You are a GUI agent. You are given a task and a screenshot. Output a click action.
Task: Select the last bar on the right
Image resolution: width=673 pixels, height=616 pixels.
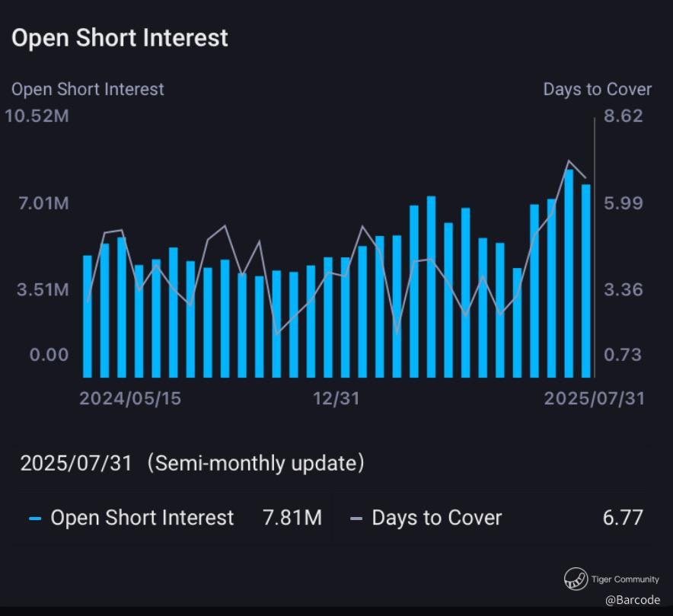tap(586, 280)
